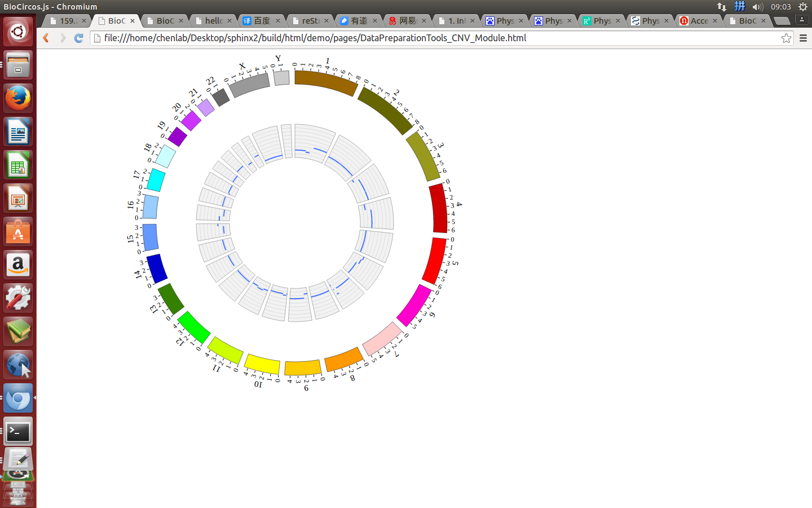Click gray chromosome X segment
812x508 pixels.
tap(249, 85)
